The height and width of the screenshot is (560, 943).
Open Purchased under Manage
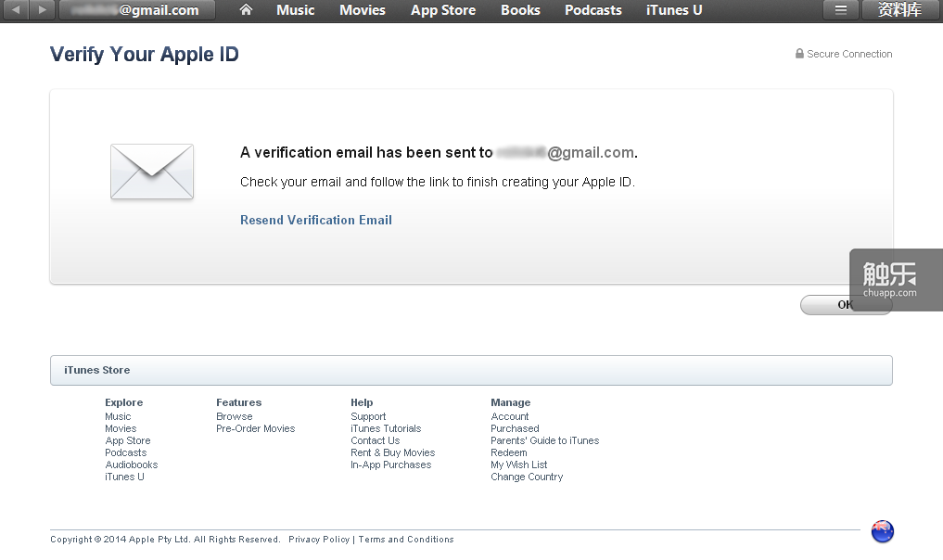click(x=515, y=428)
